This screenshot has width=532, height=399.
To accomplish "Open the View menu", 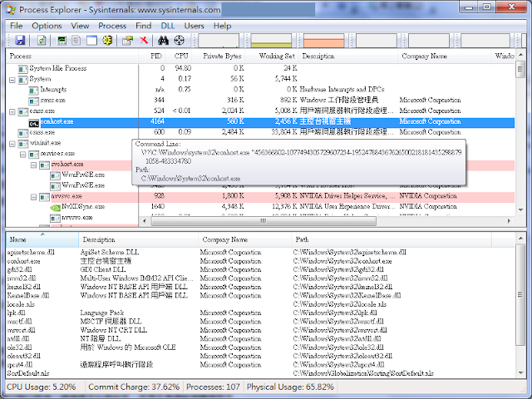I will click(x=80, y=26).
